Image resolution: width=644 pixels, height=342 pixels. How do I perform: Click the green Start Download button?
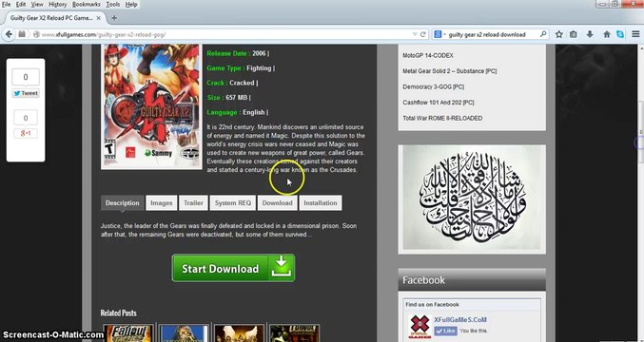pos(233,268)
